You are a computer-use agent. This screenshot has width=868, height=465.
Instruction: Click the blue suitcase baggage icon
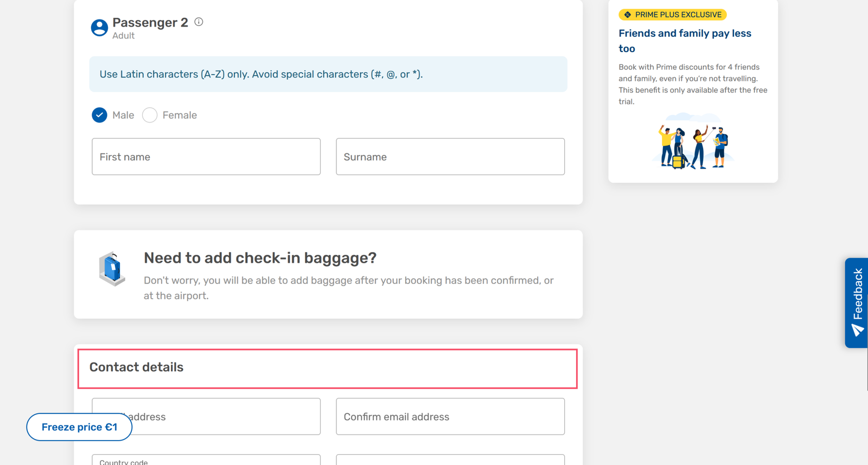112,269
